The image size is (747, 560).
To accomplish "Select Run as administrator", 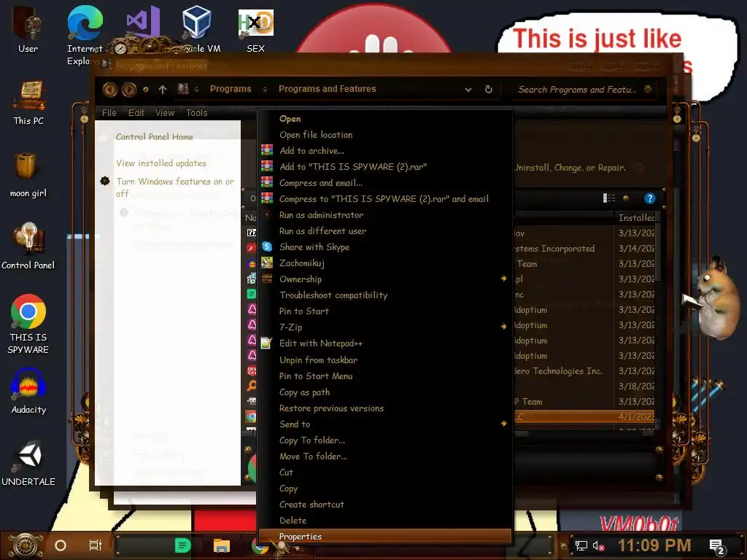I will click(385, 215).
